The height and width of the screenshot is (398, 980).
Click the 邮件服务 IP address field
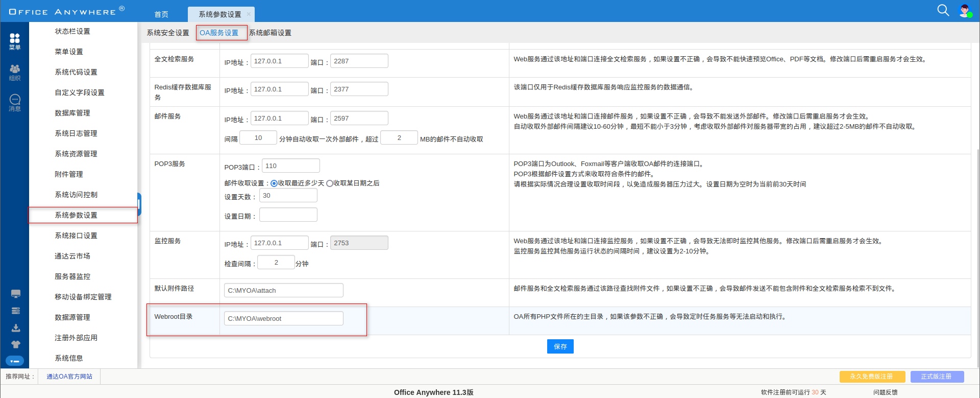coord(279,118)
